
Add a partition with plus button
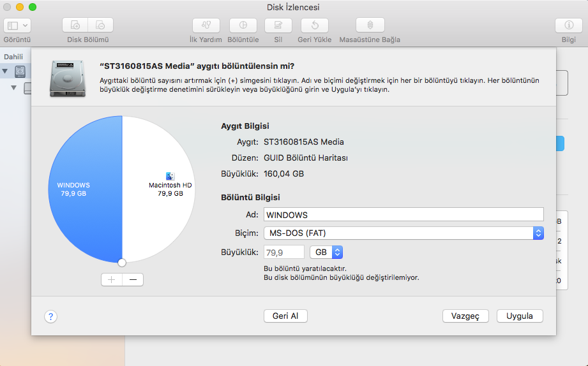[111, 280]
